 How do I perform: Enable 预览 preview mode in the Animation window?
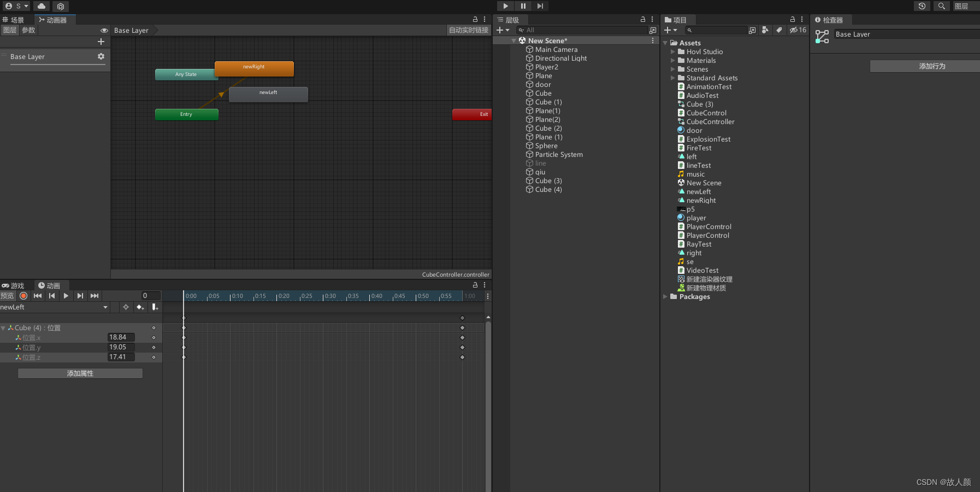pos(8,296)
